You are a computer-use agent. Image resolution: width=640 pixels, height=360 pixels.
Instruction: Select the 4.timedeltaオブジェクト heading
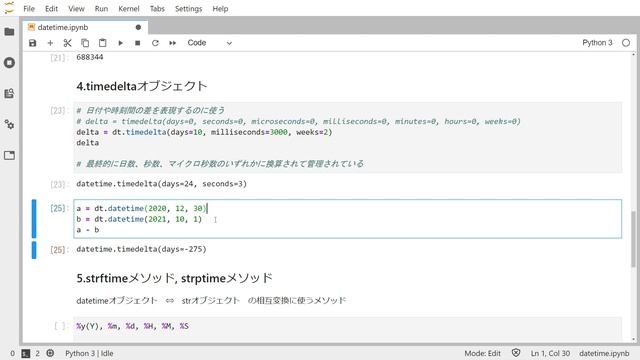point(142,86)
